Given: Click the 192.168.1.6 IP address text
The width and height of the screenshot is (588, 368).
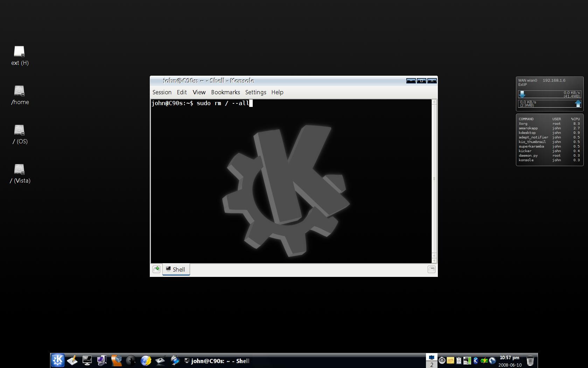Looking at the screenshot, I should click(554, 80).
